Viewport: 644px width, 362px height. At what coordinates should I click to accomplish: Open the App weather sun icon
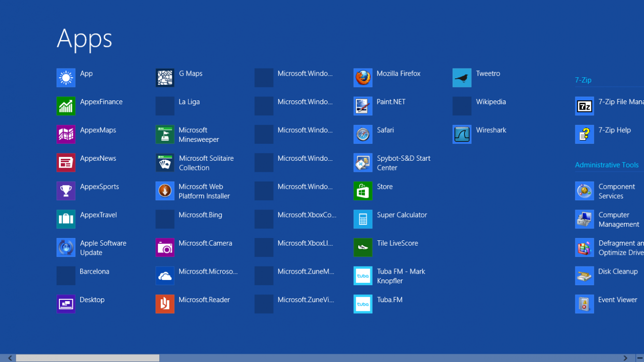[66, 78]
